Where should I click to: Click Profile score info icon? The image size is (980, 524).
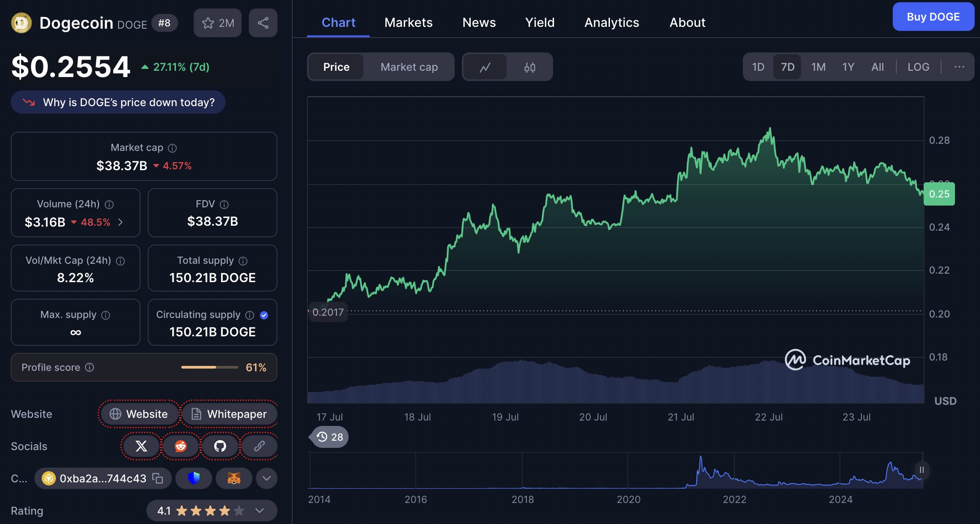tap(89, 367)
